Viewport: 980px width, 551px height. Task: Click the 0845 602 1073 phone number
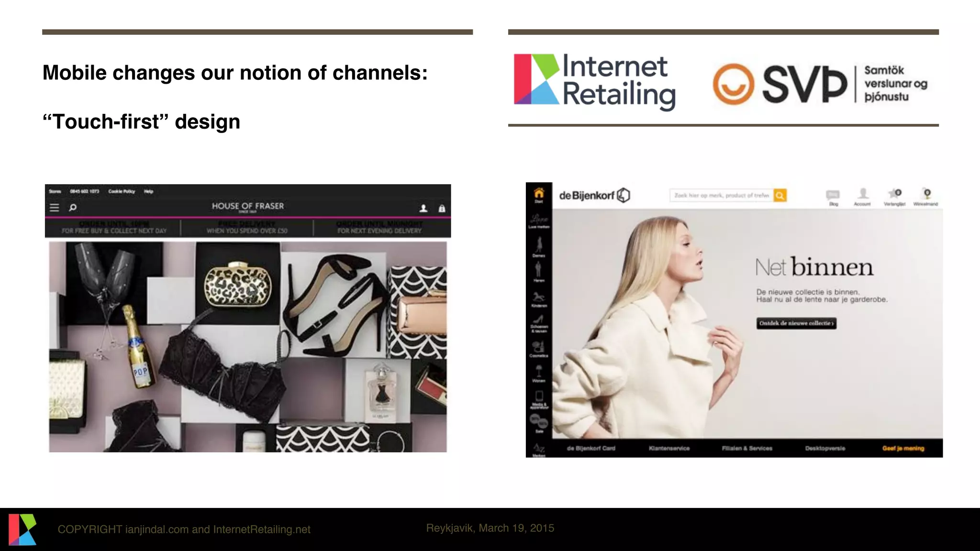[x=84, y=191]
